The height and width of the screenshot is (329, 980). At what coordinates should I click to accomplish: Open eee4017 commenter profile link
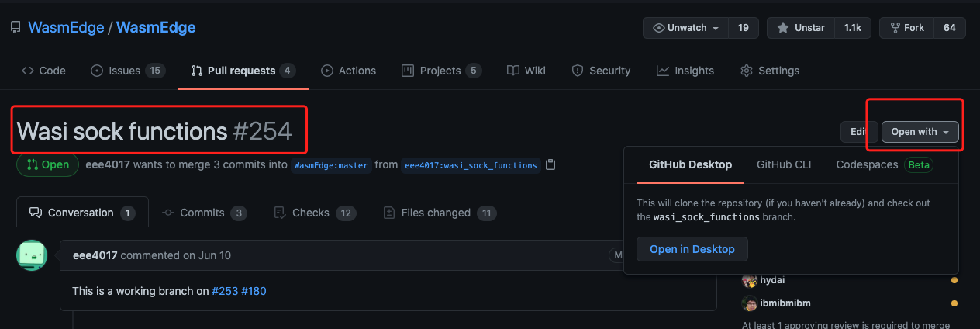(x=95, y=255)
